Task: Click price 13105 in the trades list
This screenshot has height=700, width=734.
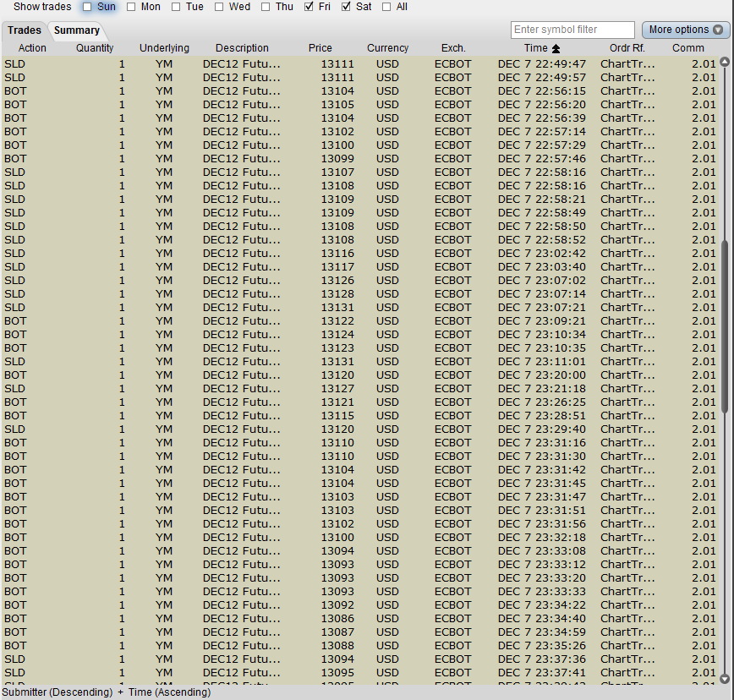Action: [x=337, y=105]
